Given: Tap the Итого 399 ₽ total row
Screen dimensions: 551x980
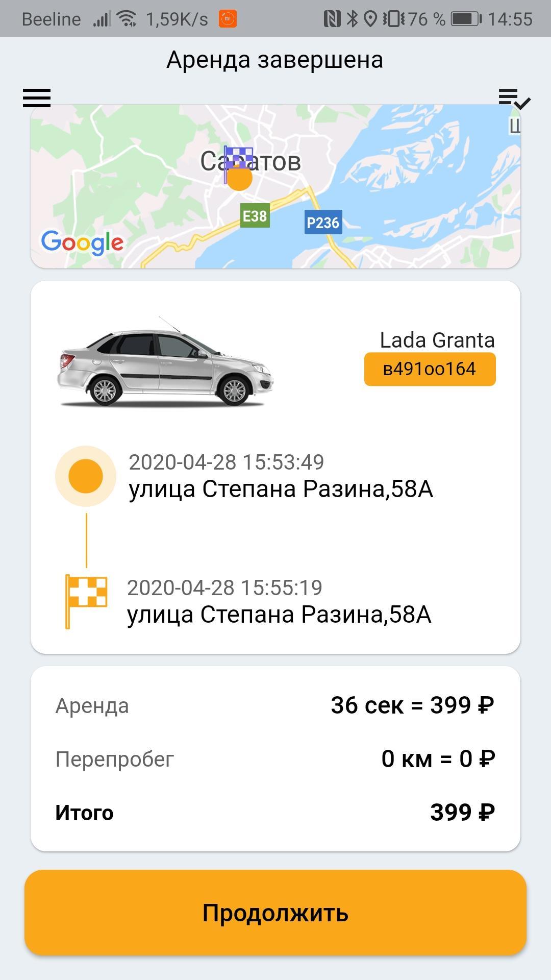Looking at the screenshot, I should coord(275,813).
